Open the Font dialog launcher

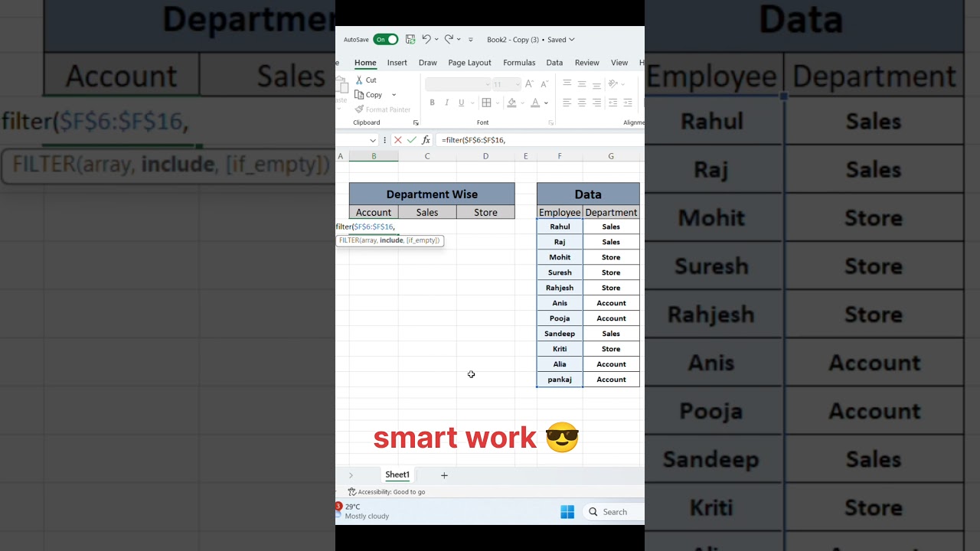coord(550,122)
